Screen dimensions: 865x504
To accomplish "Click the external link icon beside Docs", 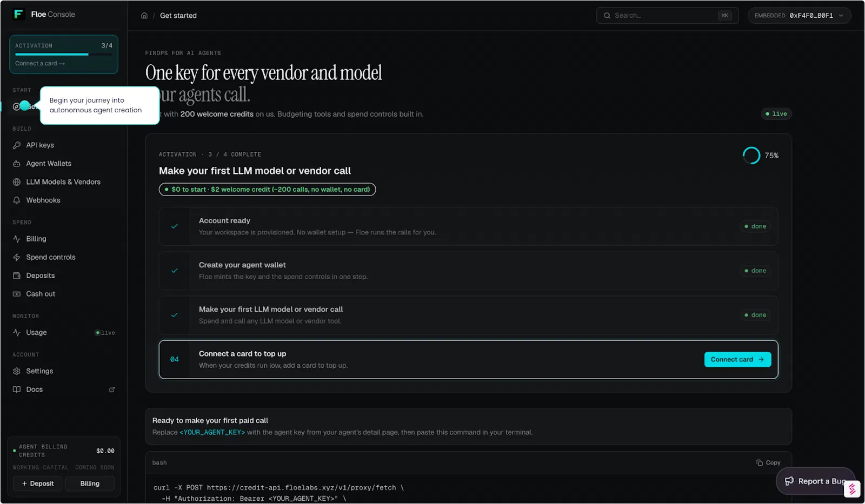I will coord(112,389).
